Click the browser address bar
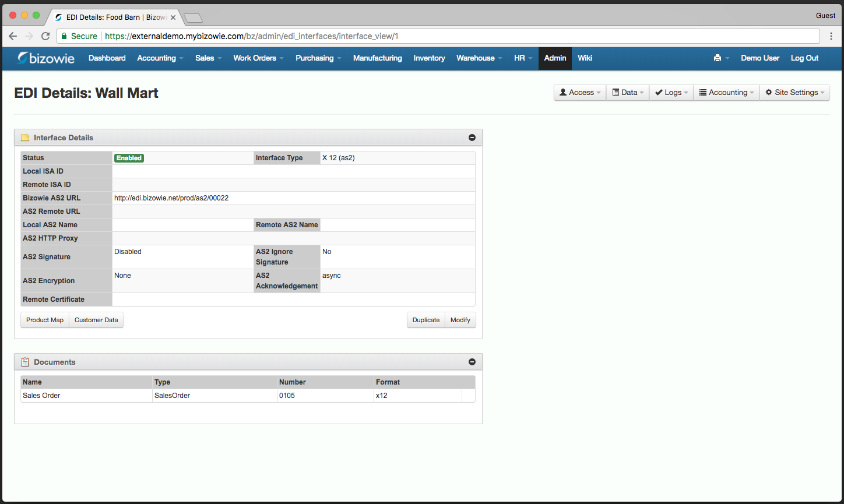This screenshot has width=844, height=504. point(438,36)
